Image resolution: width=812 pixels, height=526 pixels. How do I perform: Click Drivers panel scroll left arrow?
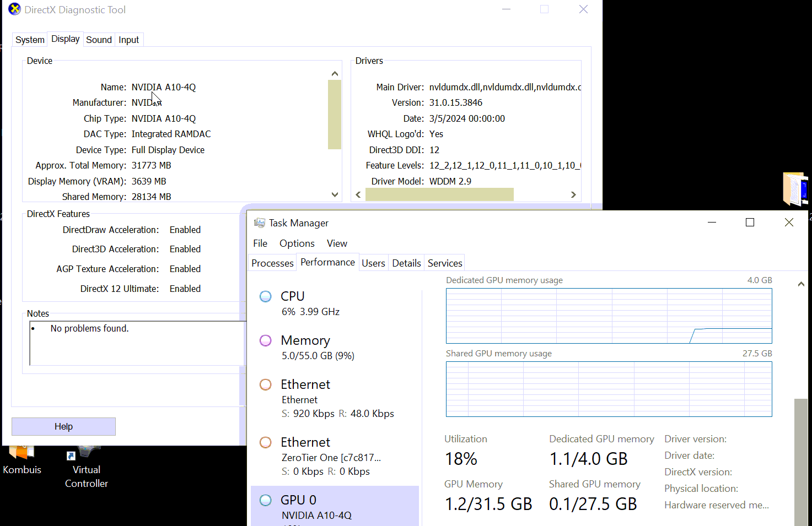pyautogui.click(x=358, y=194)
